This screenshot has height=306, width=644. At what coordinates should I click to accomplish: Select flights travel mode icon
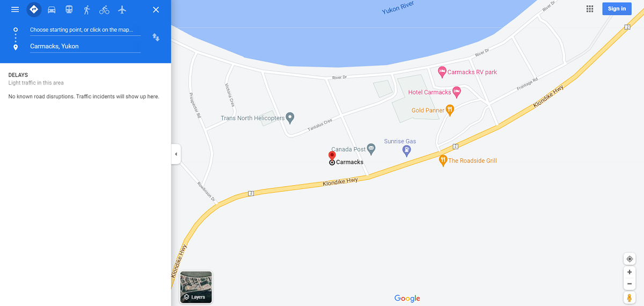pyautogui.click(x=122, y=10)
